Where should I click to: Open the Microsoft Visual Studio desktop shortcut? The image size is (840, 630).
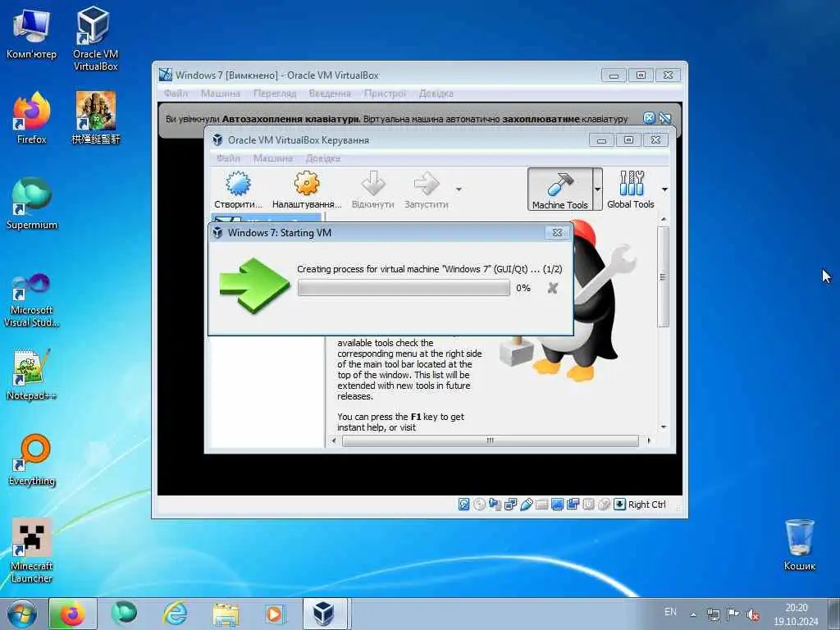click(31, 300)
